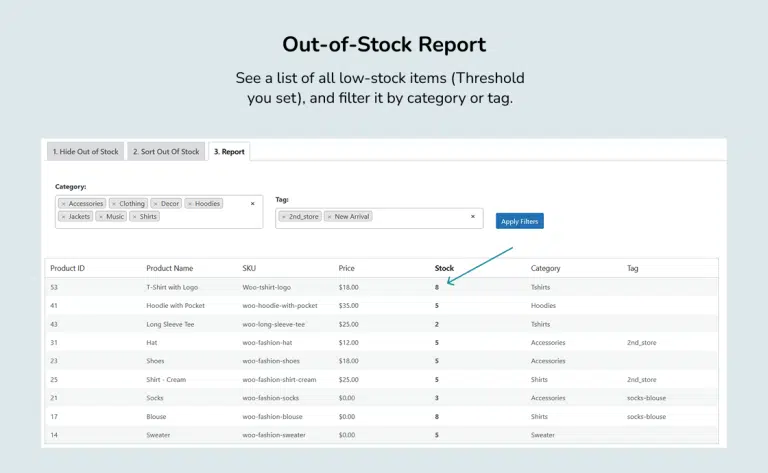Click SKU Woo-tshirt-logo
The width and height of the screenshot is (768, 473).
point(266,287)
